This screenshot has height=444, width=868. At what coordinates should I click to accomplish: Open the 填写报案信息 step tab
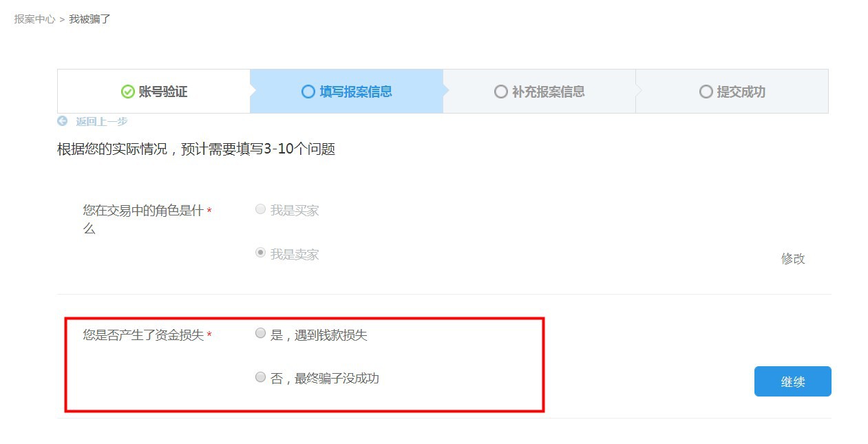point(346,92)
